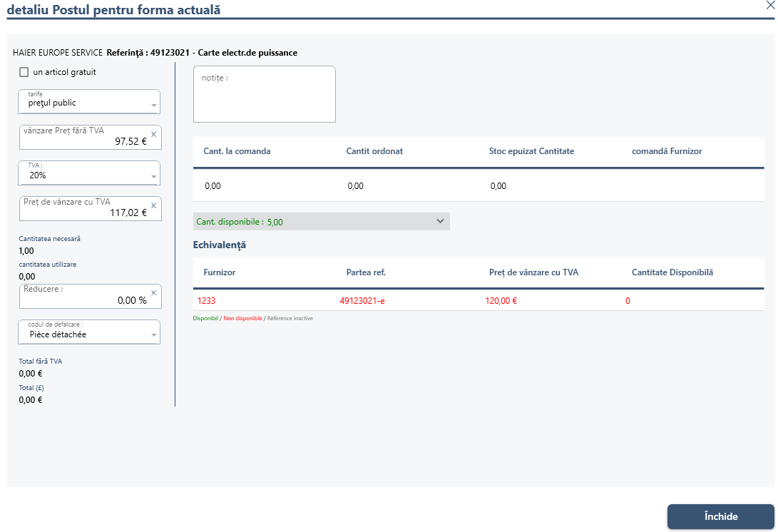Viewport: 778px width, 532px height.
Task: Clear the 'Preț de vânzare cu TVA' field
Action: tap(154, 205)
